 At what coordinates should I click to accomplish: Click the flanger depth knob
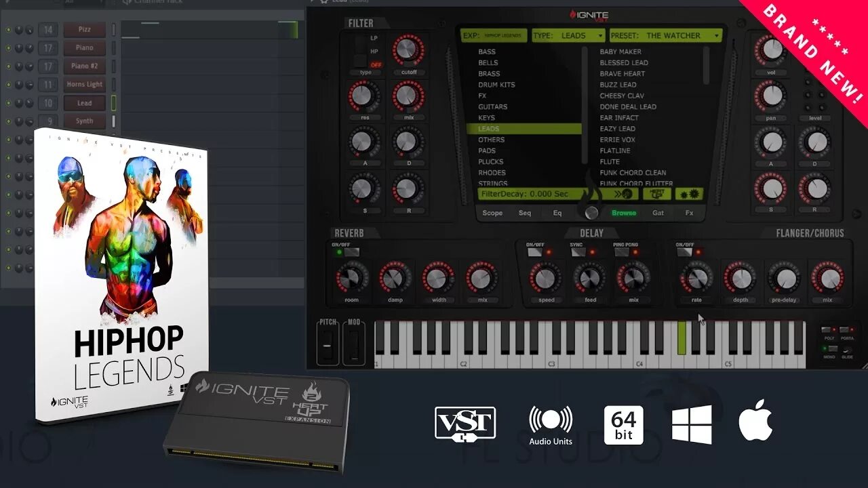click(741, 278)
